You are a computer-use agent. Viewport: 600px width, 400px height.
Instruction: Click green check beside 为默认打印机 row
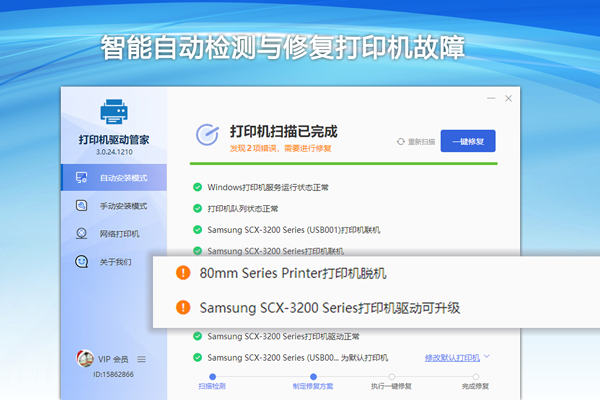point(197,358)
